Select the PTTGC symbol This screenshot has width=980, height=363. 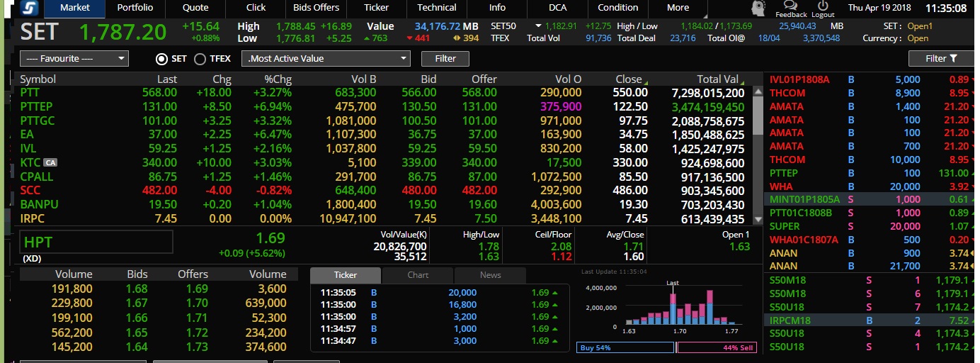tap(38, 121)
